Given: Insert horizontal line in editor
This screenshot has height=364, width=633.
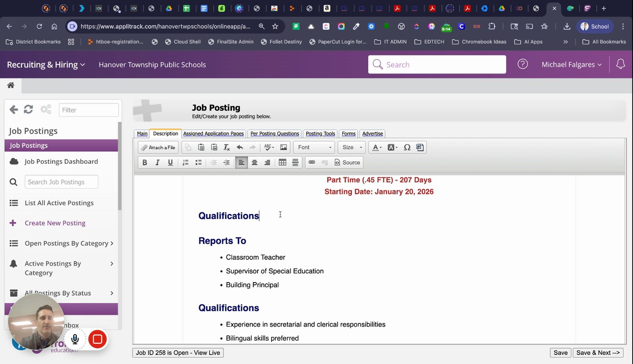Looking at the screenshot, I should coord(295,162).
